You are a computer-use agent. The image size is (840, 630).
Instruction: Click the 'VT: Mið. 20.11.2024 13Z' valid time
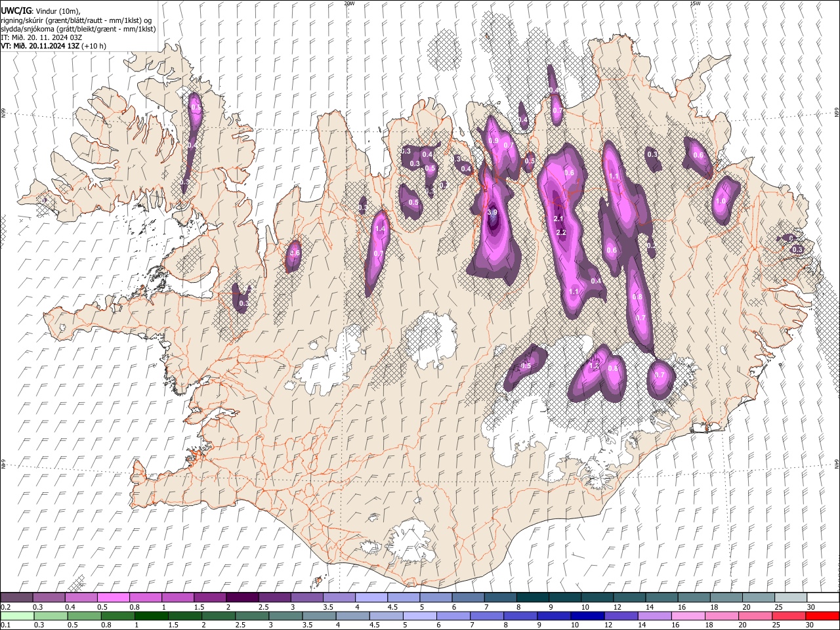40,47
